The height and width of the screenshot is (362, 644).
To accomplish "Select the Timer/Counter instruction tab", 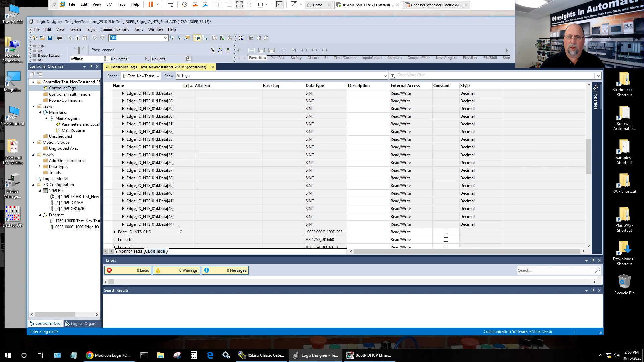I will click(x=345, y=58).
